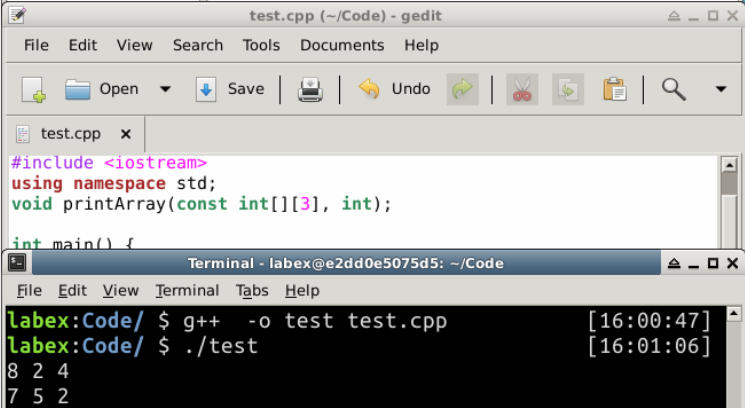Click the Find magnifier icon
Screen dimensions: 745x408
click(674, 90)
